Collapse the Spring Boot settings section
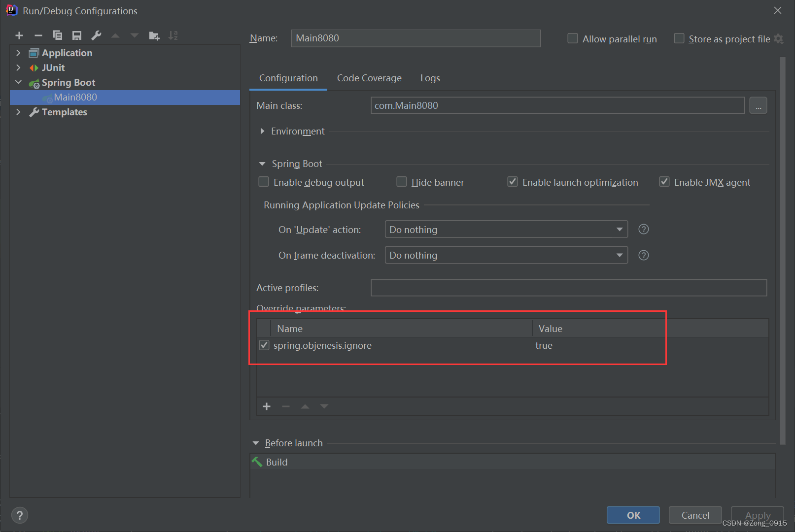Image resolution: width=795 pixels, height=532 pixels. (x=262, y=164)
